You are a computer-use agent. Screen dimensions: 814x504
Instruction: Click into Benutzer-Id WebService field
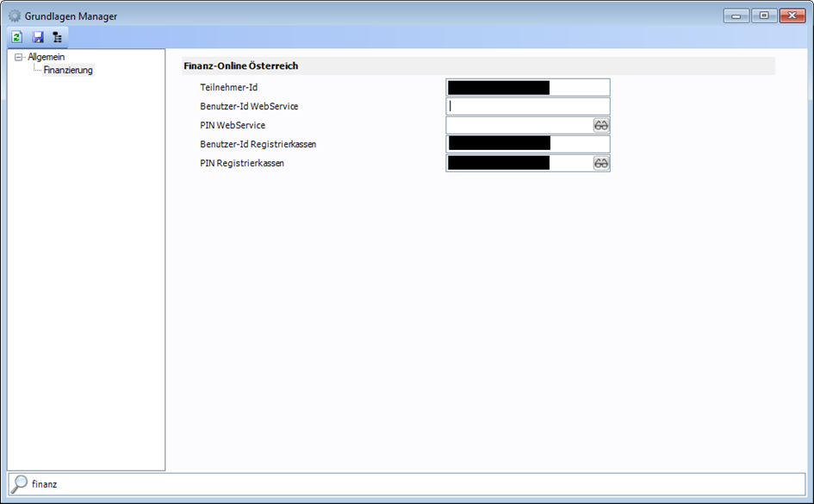[527, 106]
